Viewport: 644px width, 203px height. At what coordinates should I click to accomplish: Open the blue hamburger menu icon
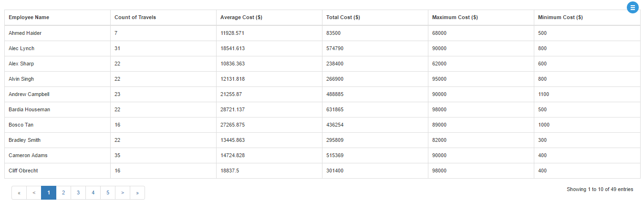click(x=633, y=7)
